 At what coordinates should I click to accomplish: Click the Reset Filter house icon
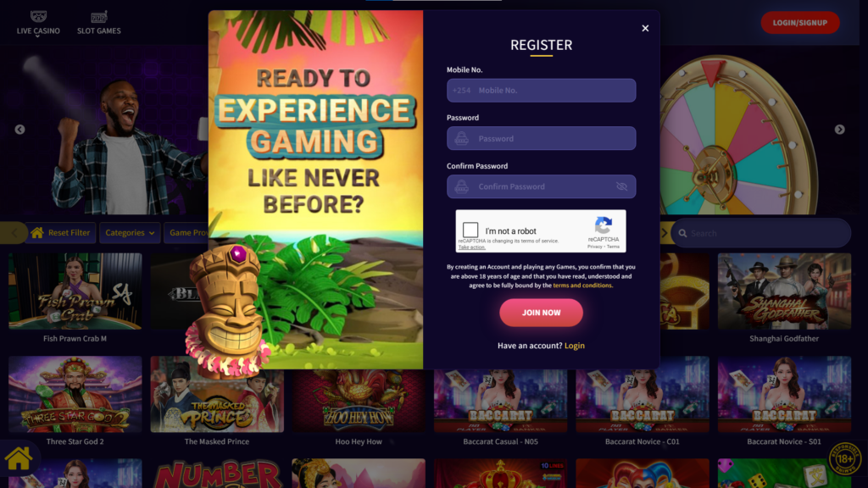37,233
